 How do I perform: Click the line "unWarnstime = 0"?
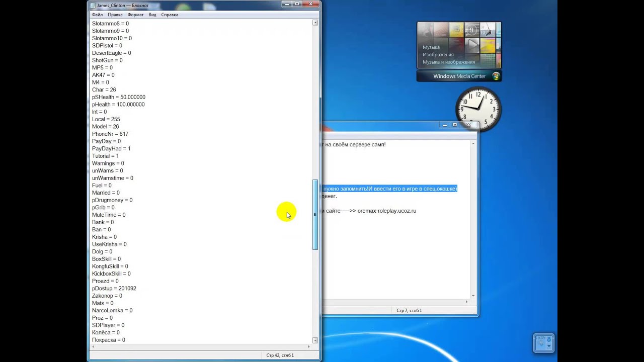pyautogui.click(x=113, y=178)
